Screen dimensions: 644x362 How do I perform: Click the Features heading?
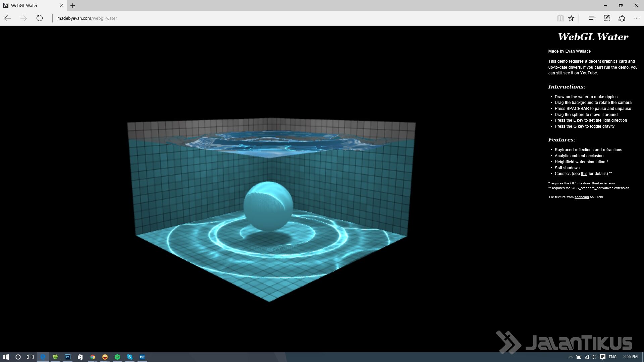[x=561, y=140]
